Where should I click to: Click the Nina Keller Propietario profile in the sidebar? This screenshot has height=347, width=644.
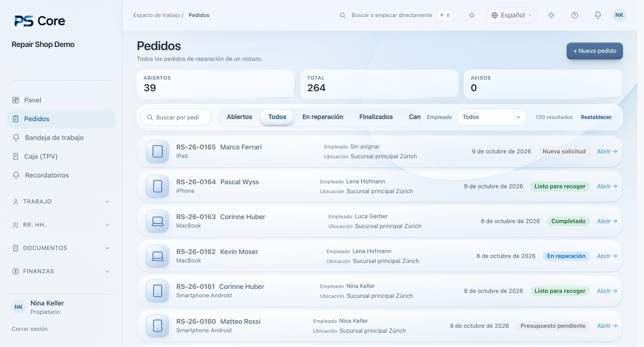(38, 307)
